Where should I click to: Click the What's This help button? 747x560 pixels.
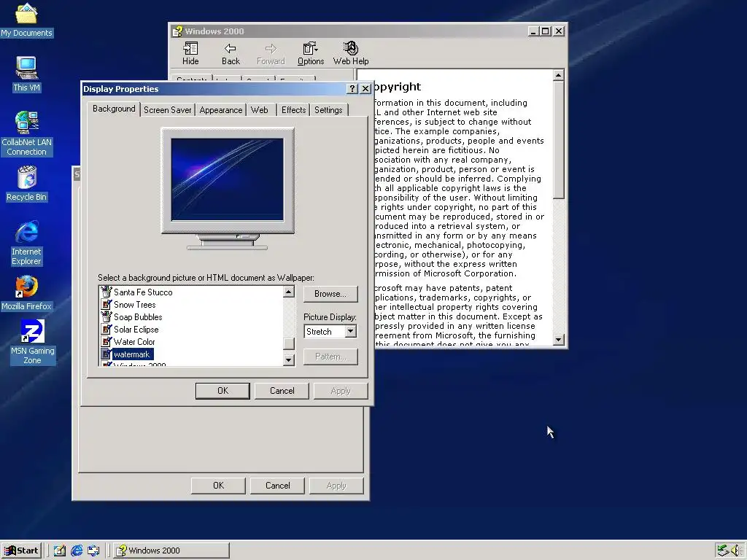tap(352, 88)
